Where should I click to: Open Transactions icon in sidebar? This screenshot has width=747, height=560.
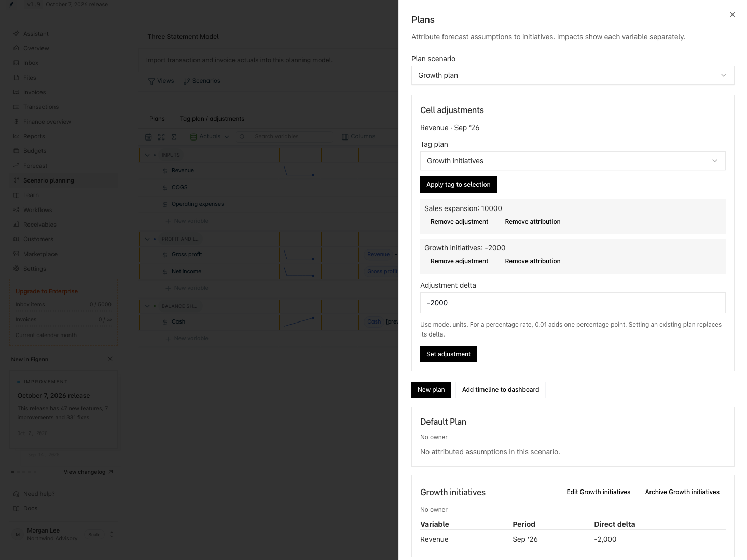coord(16,107)
